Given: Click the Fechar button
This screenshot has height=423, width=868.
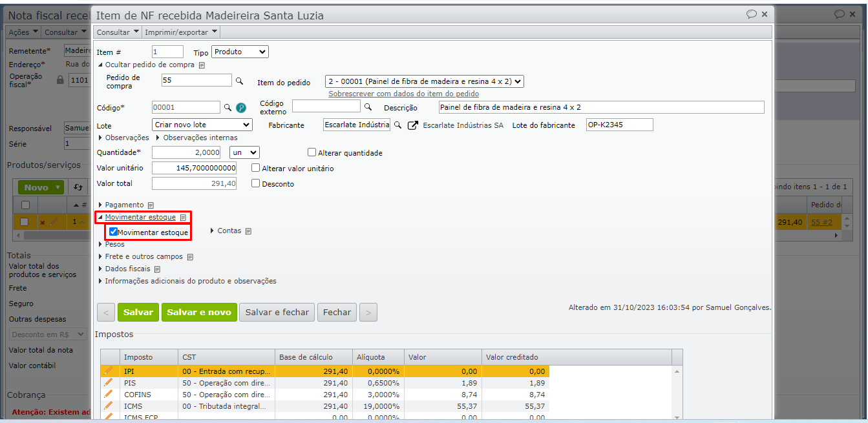Looking at the screenshot, I should pyautogui.click(x=337, y=312).
